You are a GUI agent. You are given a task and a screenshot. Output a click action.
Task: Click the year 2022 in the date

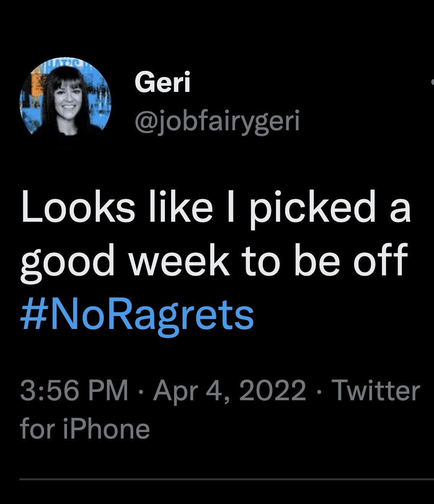(x=272, y=390)
